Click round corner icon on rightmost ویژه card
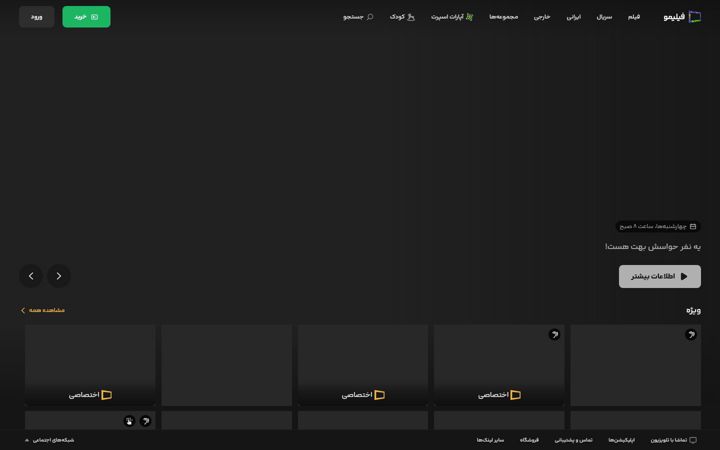The width and height of the screenshot is (720, 450). point(691,335)
